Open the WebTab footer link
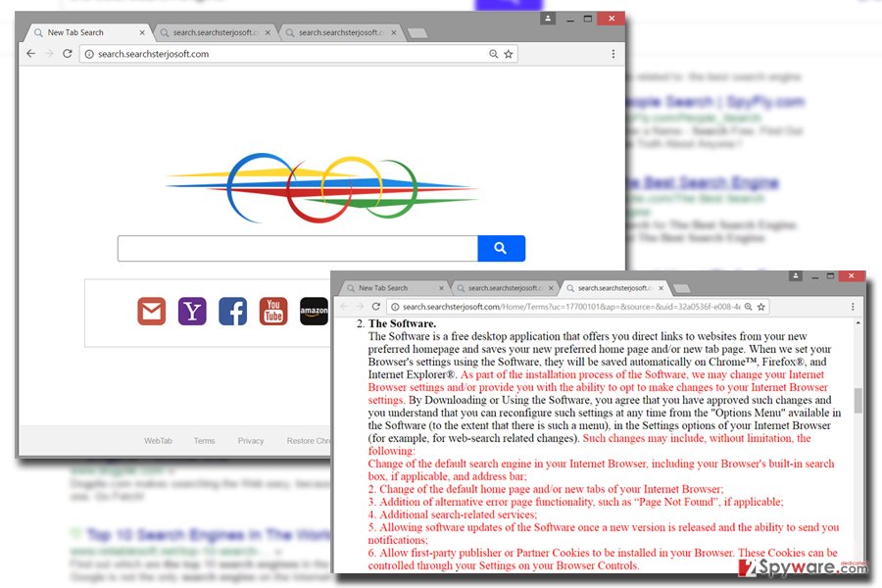The height and width of the screenshot is (588, 882). [158, 441]
